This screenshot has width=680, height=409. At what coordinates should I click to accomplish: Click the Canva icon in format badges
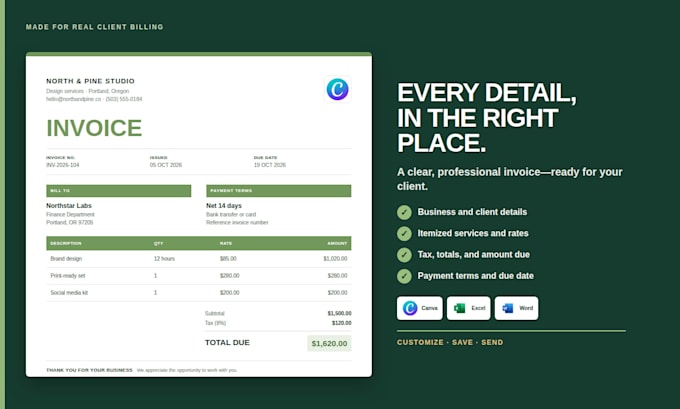[410, 308]
